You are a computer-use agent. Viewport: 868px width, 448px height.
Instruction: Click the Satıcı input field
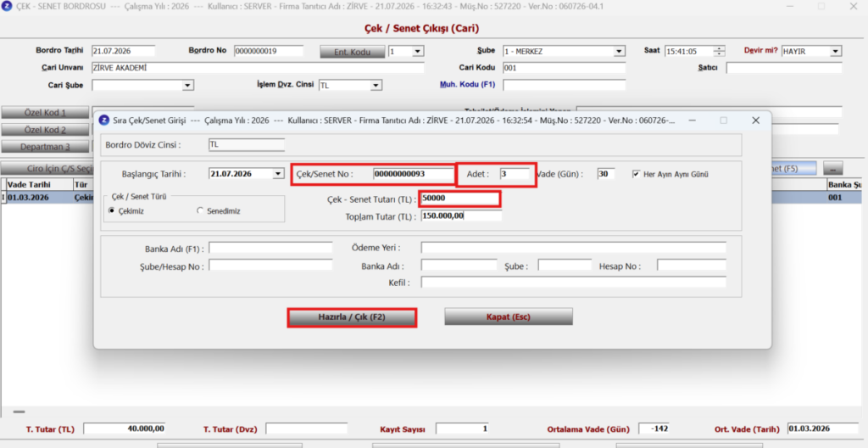(x=784, y=68)
